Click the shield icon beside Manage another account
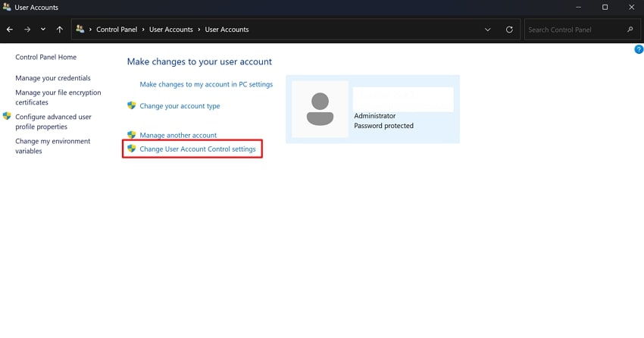The height and width of the screenshot is (338, 644). [x=131, y=135]
